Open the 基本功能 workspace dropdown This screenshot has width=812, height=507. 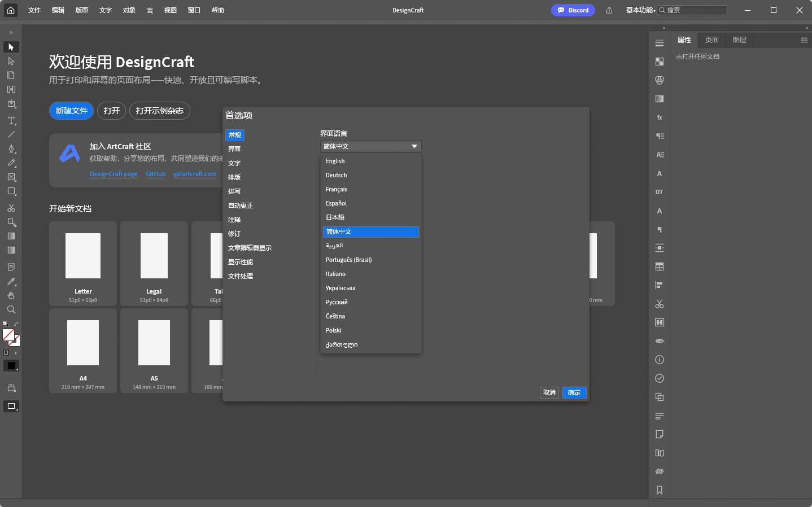pos(640,10)
